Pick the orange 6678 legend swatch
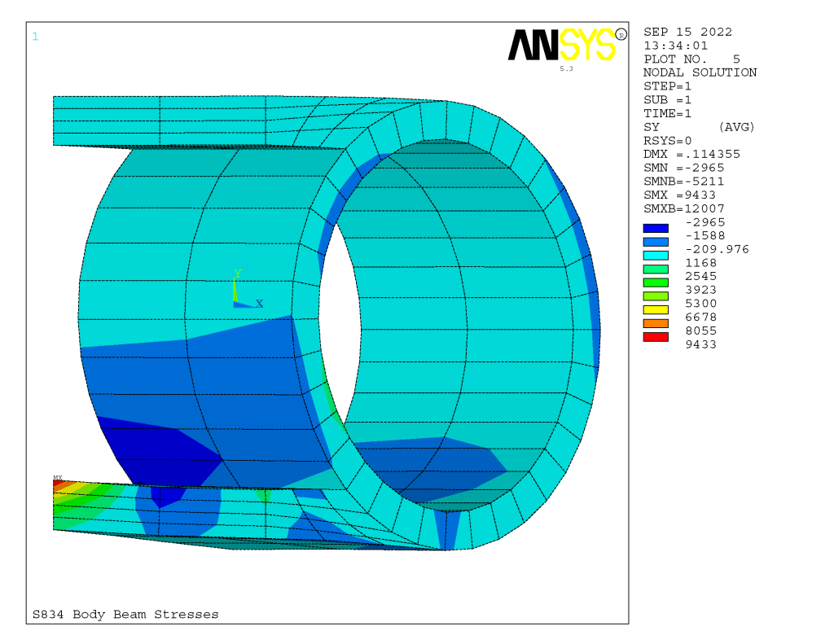This screenshot has width=834, height=644. click(656, 323)
